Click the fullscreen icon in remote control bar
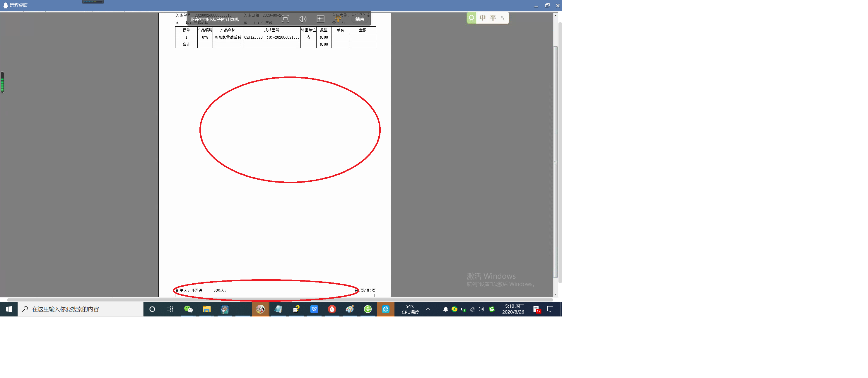The height and width of the screenshot is (378, 868). coord(285,19)
